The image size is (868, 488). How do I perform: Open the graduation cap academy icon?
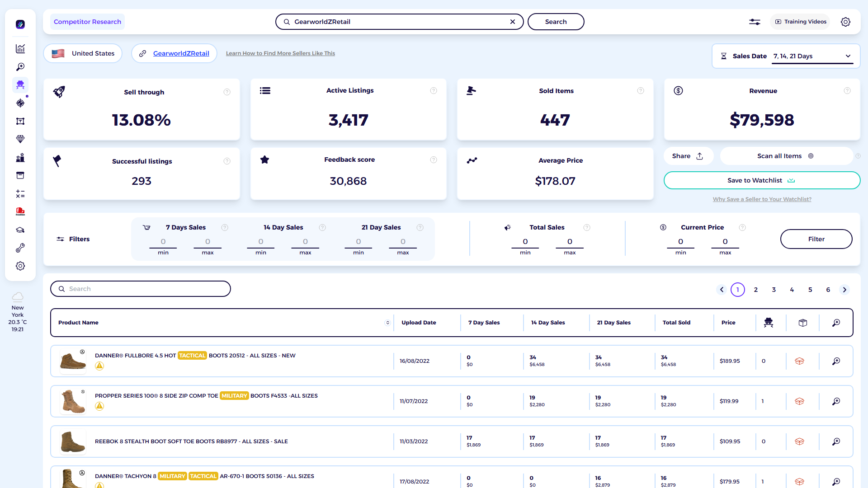point(20,230)
